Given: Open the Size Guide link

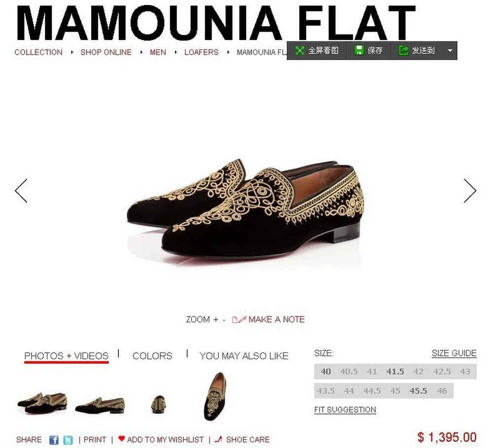Looking at the screenshot, I should (x=454, y=353).
